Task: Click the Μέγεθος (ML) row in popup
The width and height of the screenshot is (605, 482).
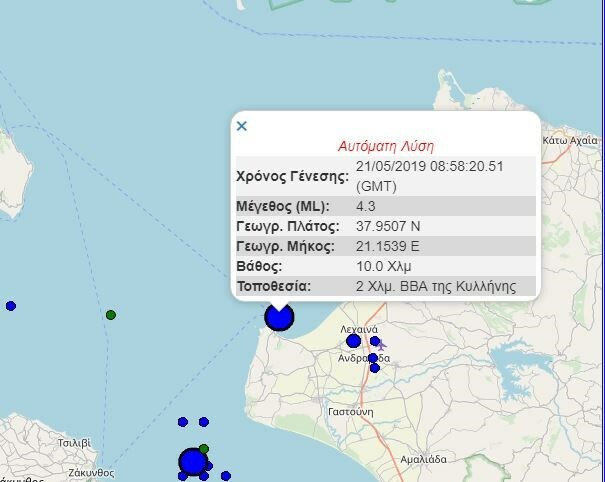Action: pyautogui.click(x=292, y=206)
